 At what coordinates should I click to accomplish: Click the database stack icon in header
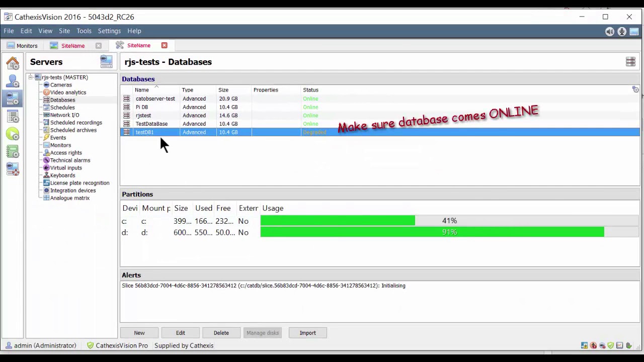click(x=630, y=62)
